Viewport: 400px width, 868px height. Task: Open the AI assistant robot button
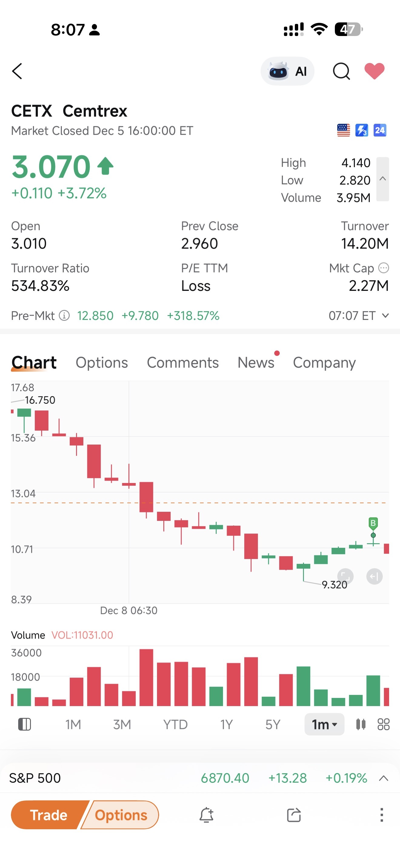pos(287,71)
